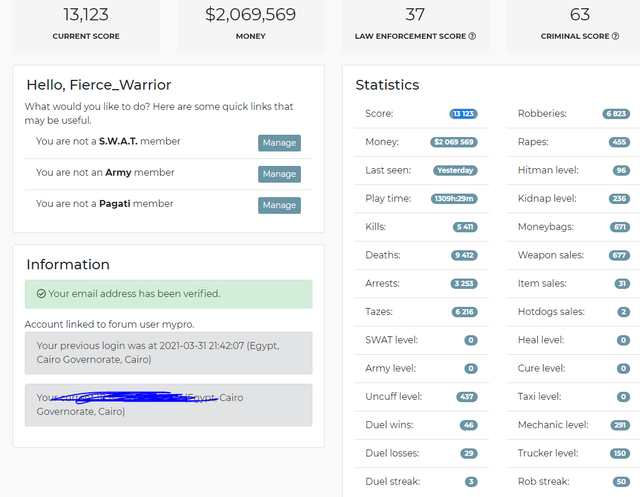Click the Arrests value 3 253
Image resolution: width=640 pixels, height=497 pixels.
pos(464,284)
